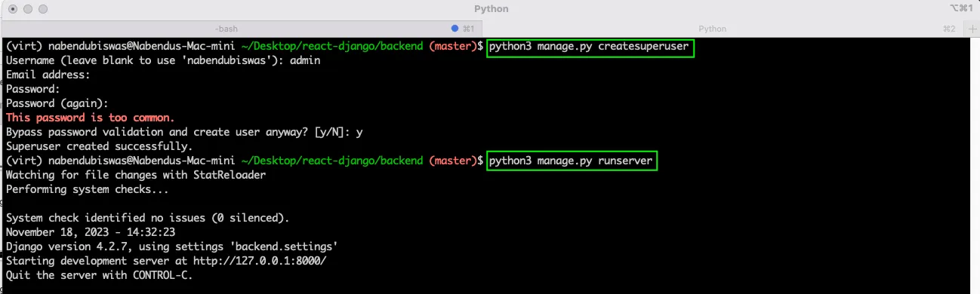Click the ⌘2 shortcut label on Python tab
980x294 pixels.
(949, 29)
